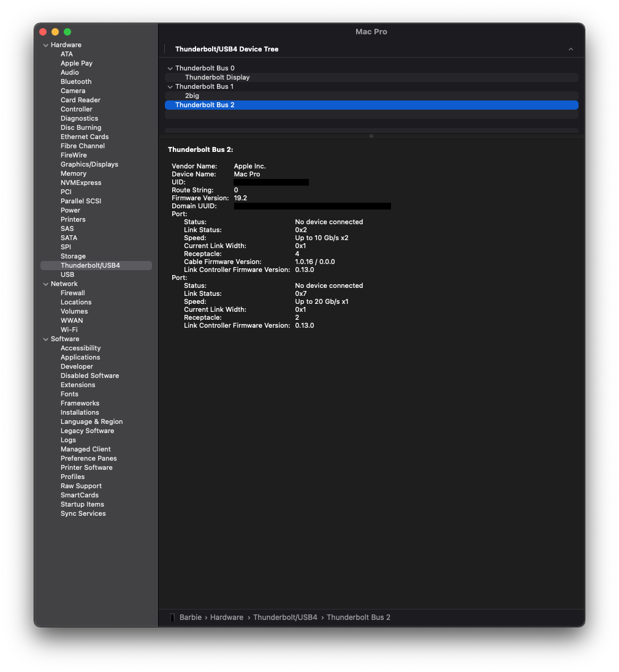Viewport: 619px width, 672px height.
Task: Select Diagnostics in sidebar
Action: tap(79, 118)
